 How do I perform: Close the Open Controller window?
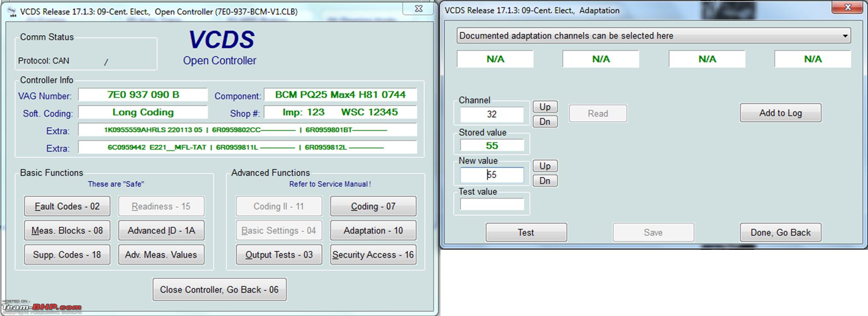(418, 9)
